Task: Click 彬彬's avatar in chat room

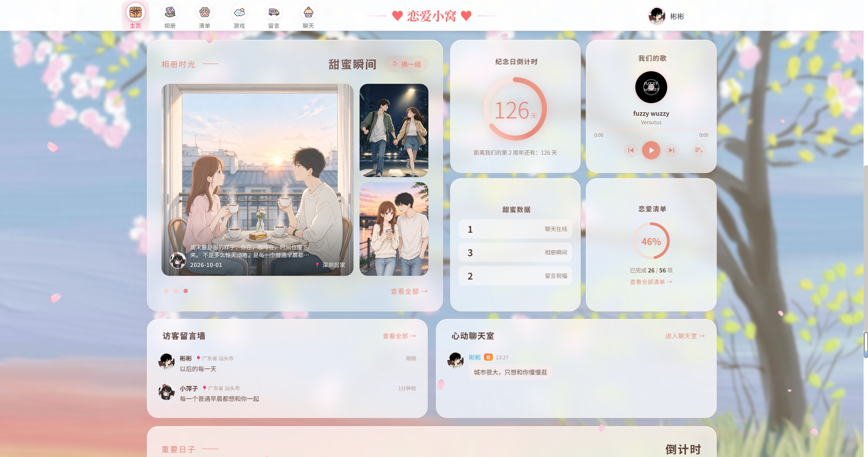Action: pos(456,360)
